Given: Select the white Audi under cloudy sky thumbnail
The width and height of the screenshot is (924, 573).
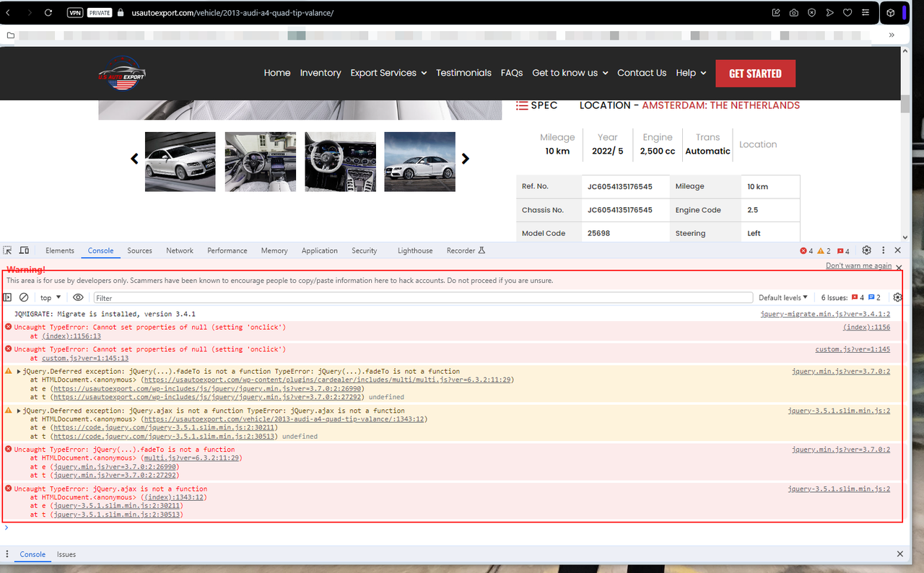Looking at the screenshot, I should point(420,162).
